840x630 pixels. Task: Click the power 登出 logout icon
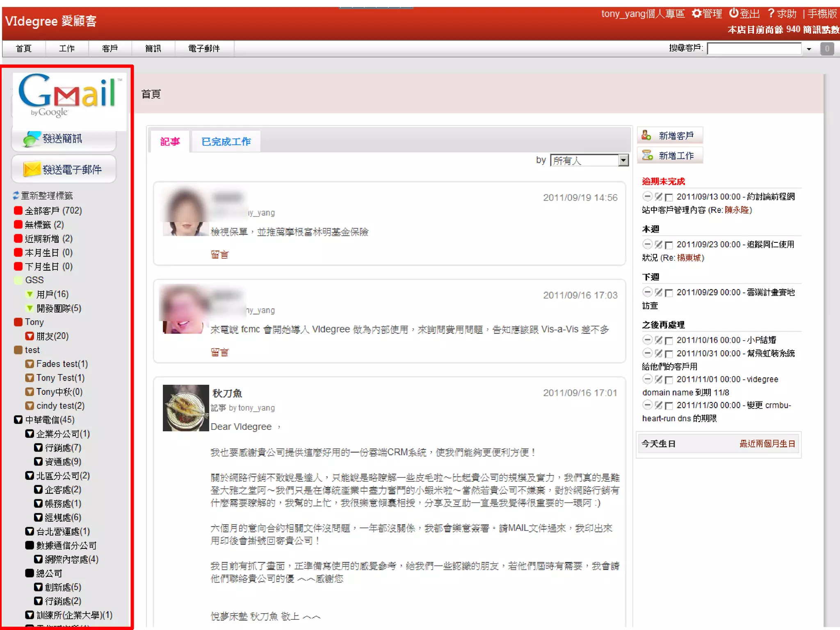734,14
